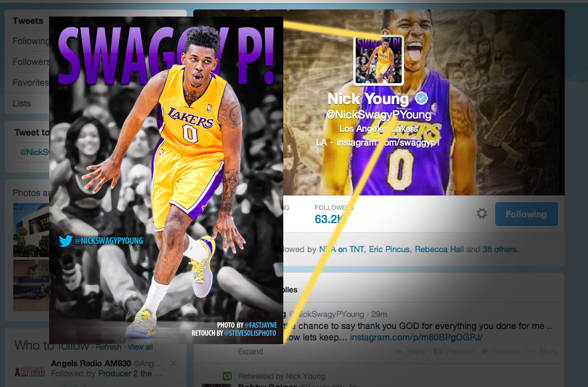Click the Favorite star on tweet
The height and width of the screenshot is (387, 588).
point(500,352)
